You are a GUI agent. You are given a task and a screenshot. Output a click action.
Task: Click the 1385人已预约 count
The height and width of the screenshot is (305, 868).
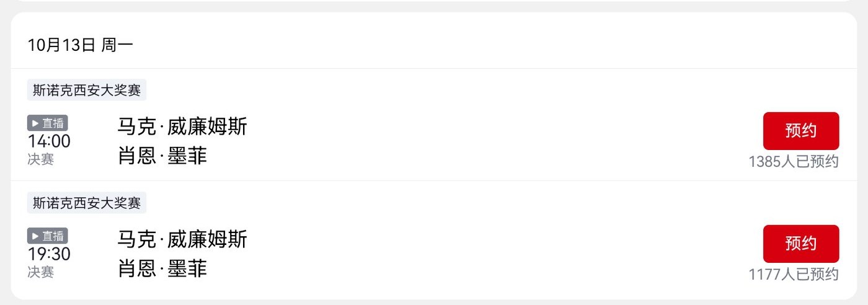[x=794, y=162]
